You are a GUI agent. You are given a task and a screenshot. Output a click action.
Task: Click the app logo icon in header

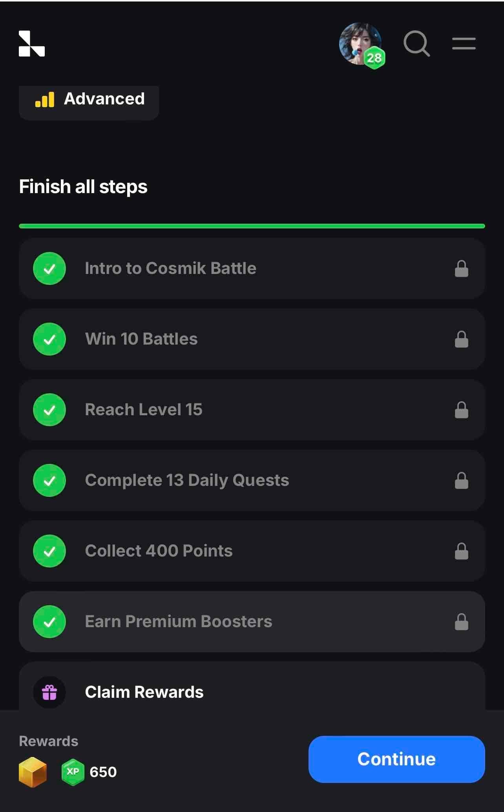pyautogui.click(x=32, y=44)
